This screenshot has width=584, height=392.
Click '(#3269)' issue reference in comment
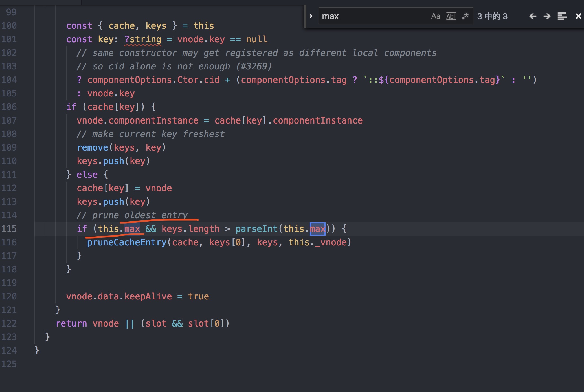pyautogui.click(x=254, y=66)
